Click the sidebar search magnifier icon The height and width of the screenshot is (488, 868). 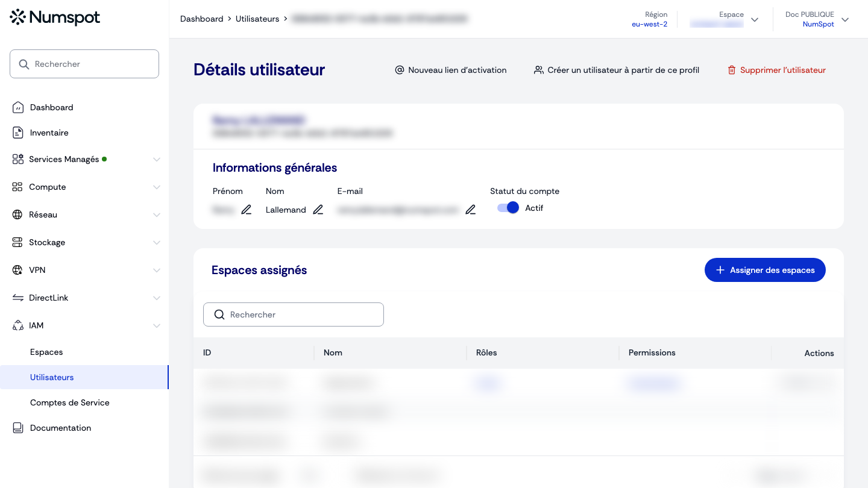pos(24,64)
